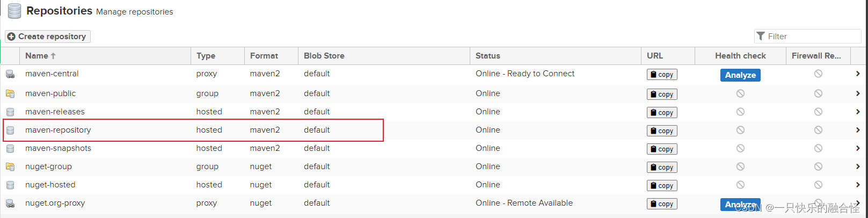
Task: Open maven-central details chevron
Action: point(858,74)
